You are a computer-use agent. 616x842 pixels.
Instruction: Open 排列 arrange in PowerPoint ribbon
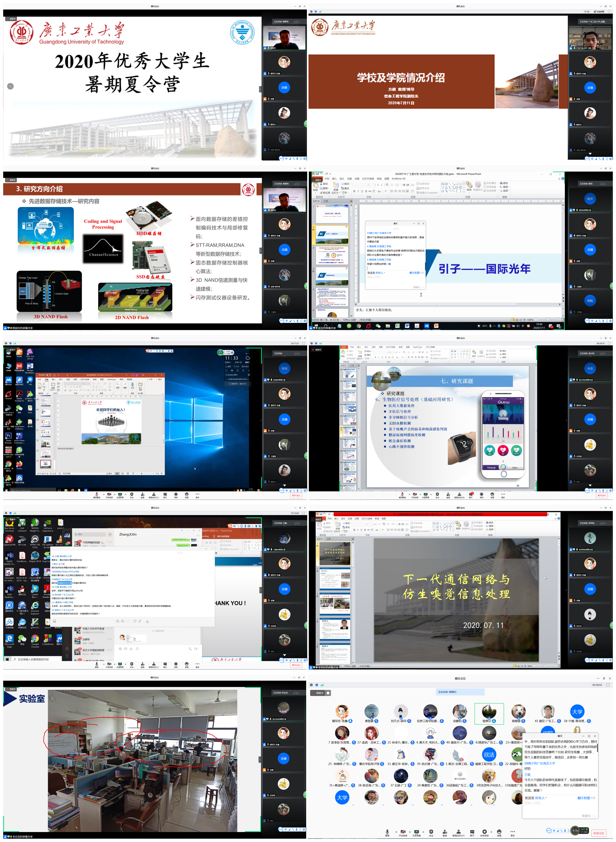click(469, 187)
